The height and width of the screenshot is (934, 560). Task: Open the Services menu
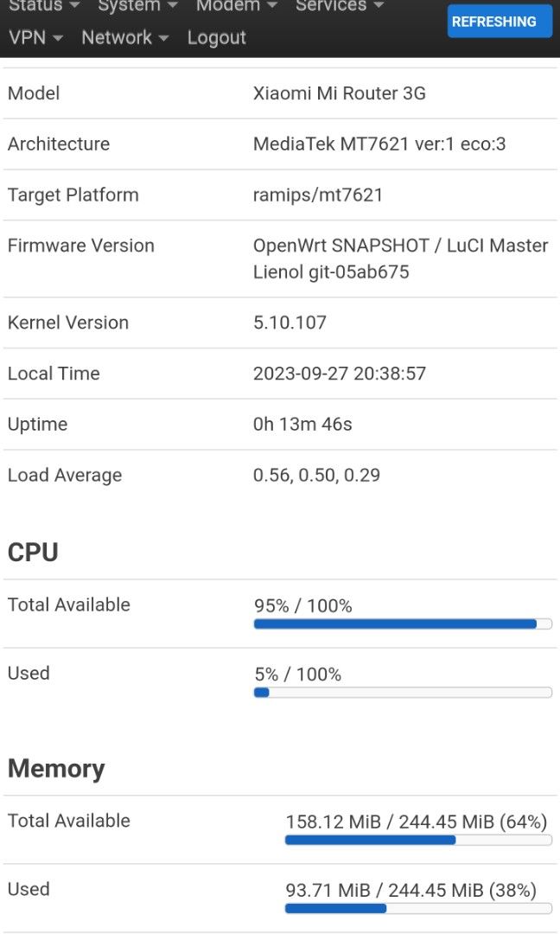tap(330, 7)
